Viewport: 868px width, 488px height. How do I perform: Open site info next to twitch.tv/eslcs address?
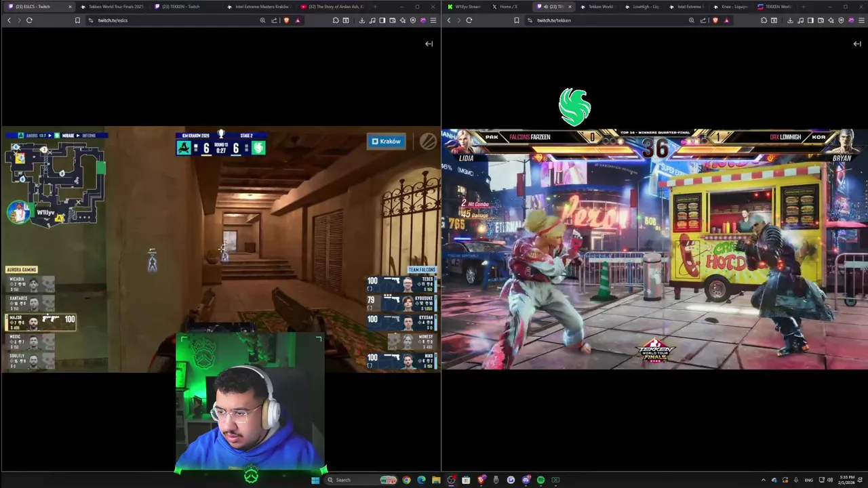(90, 20)
